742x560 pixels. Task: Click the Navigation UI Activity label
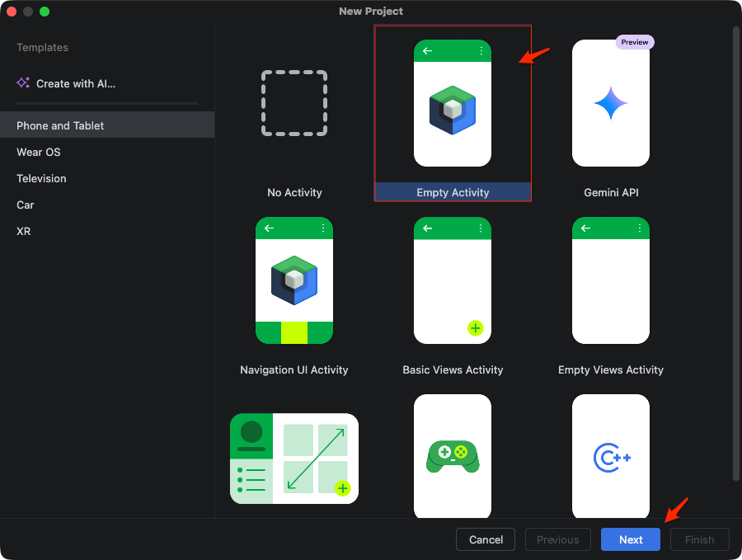pos(294,369)
